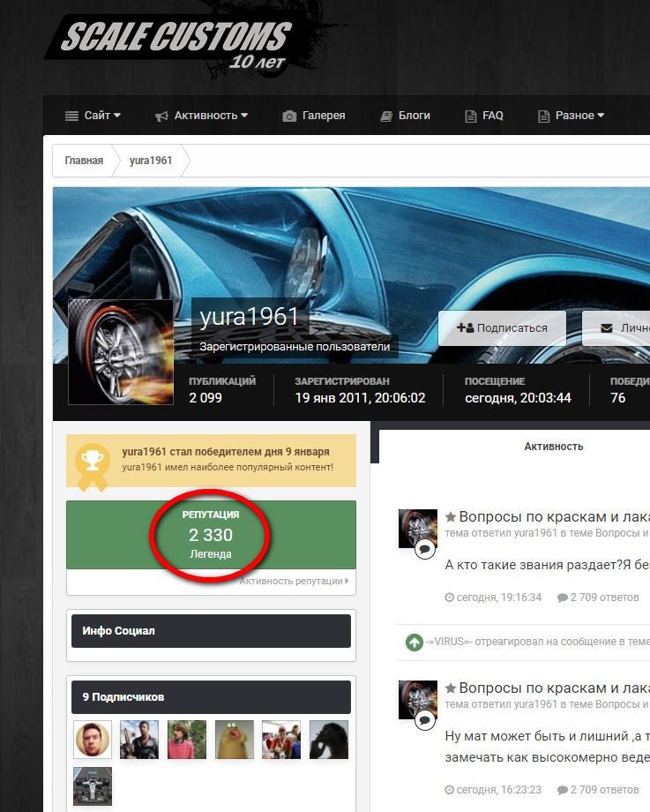This screenshot has width=650, height=812.
Task: Click the yura1961 breadcrumb item
Action: [151, 161]
